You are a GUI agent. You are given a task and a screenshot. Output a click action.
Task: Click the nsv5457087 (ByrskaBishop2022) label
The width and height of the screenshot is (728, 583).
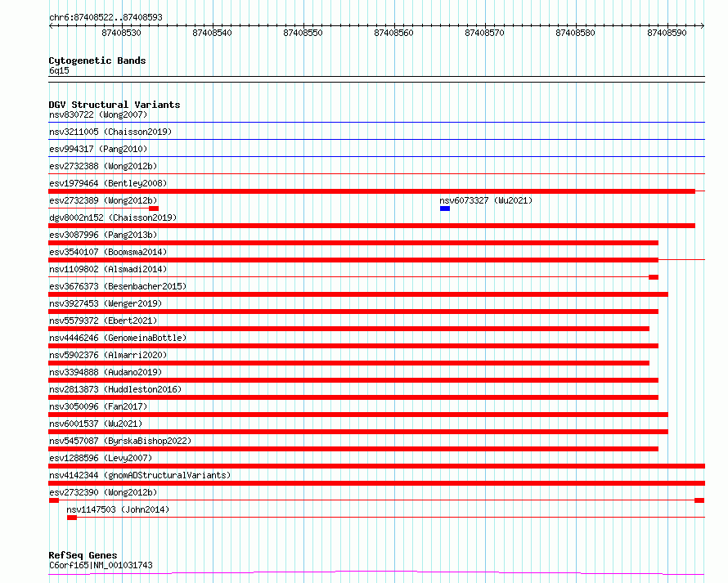(x=119, y=441)
